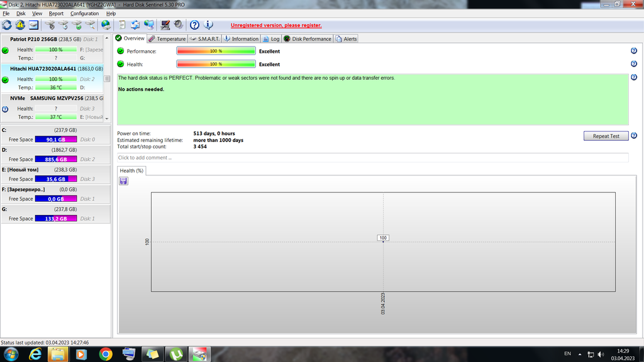Image resolution: width=644 pixels, height=362 pixels.
Task: Click the blue arrows update toolbar icon
Action: point(135,25)
